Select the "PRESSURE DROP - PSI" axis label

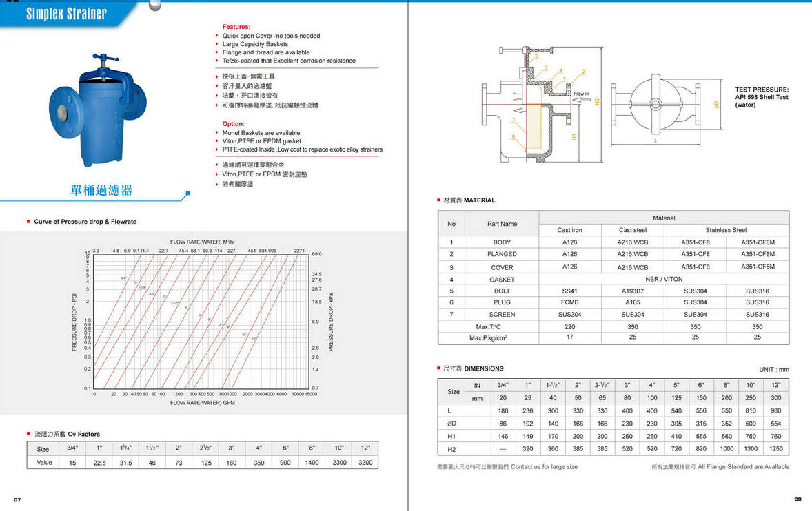click(x=74, y=323)
